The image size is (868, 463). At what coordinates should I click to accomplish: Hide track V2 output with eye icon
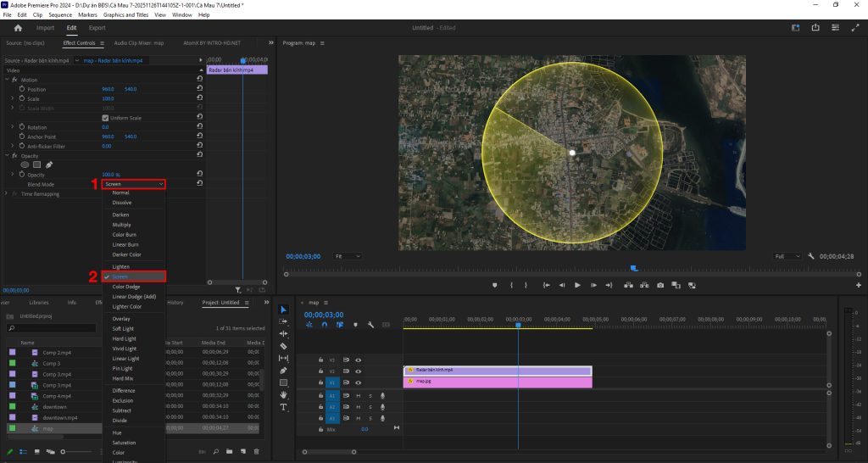tap(358, 371)
